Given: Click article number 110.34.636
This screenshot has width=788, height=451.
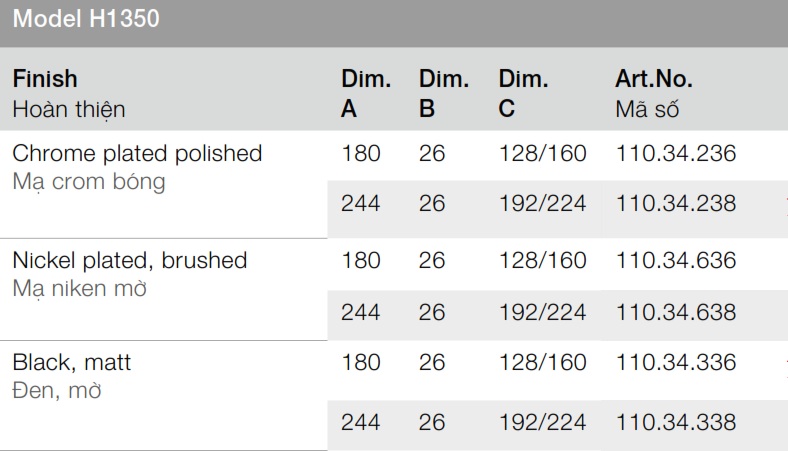Looking at the screenshot, I should click(x=676, y=261).
